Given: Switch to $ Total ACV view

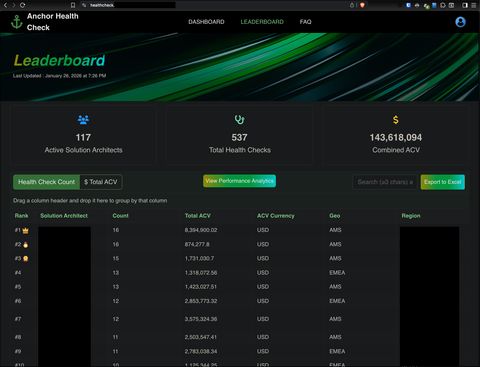Looking at the screenshot, I should pos(101,182).
